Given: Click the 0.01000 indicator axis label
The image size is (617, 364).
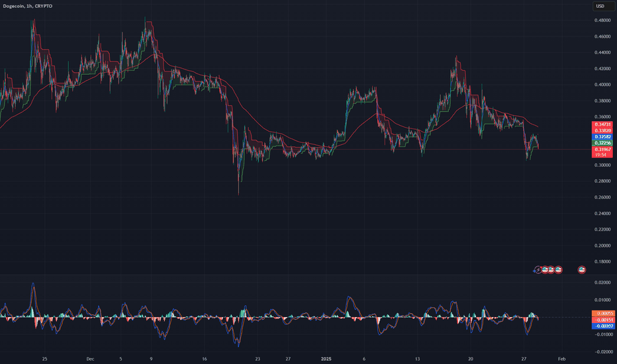Looking at the screenshot, I should click(602, 300).
